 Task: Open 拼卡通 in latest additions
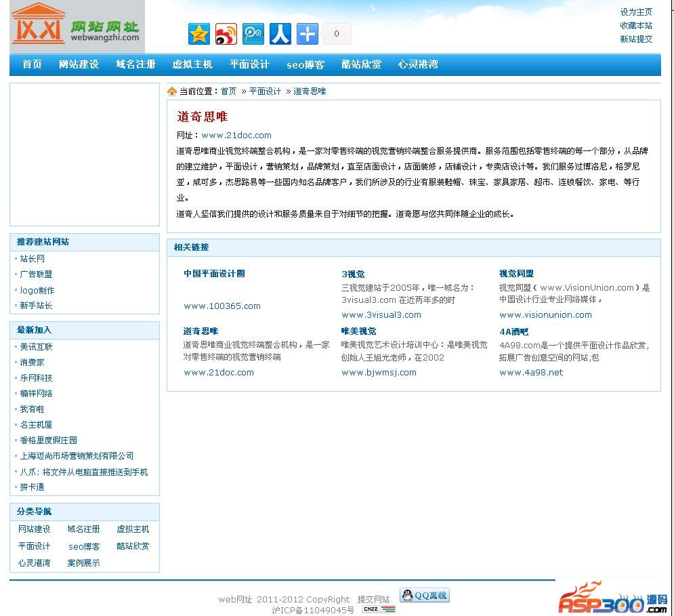pyautogui.click(x=33, y=487)
